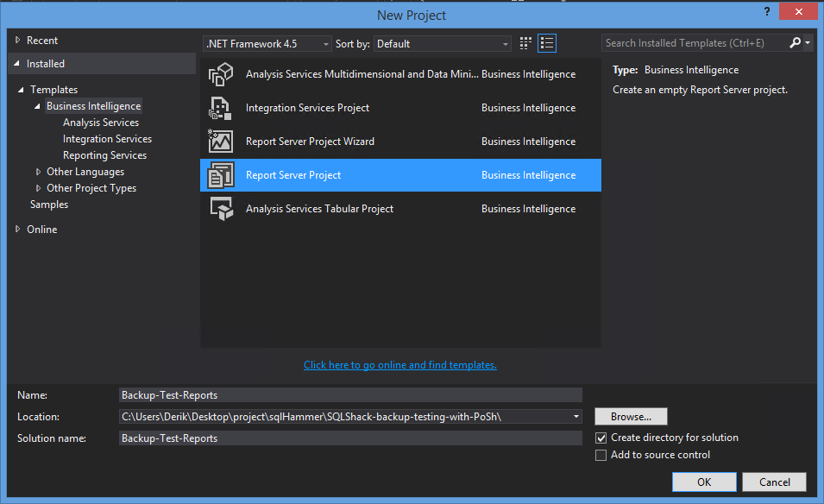Click the Integration Services Project icon
The height and width of the screenshot is (504, 824).
coord(222,108)
